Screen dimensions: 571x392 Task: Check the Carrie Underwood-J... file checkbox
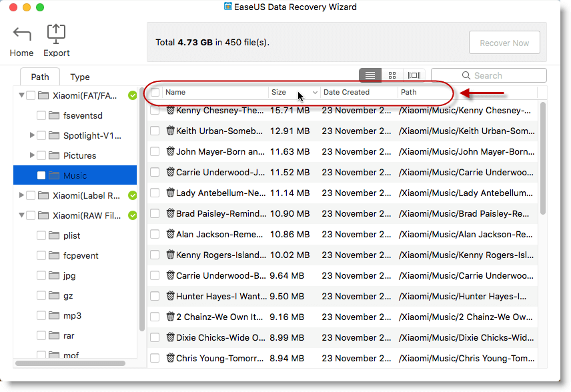(155, 172)
